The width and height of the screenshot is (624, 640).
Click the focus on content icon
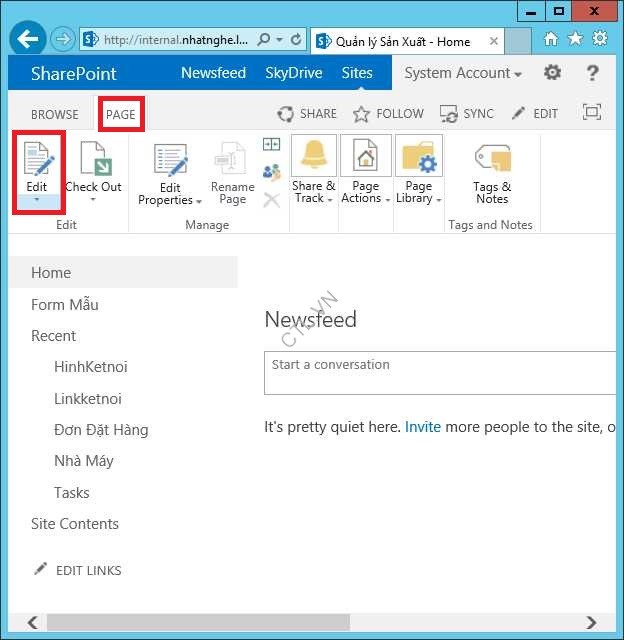point(592,113)
